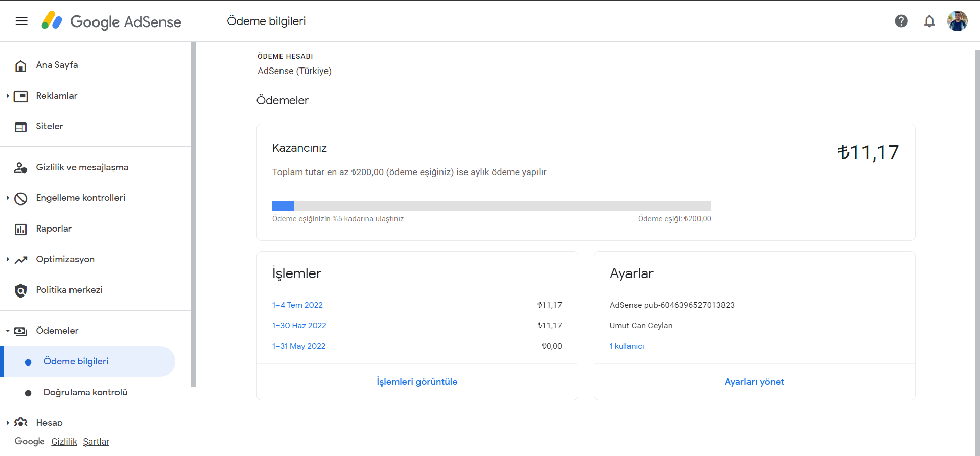Image resolution: width=980 pixels, height=456 pixels.
Task: Click the Ödeme bilgileri page title
Action: tap(266, 21)
